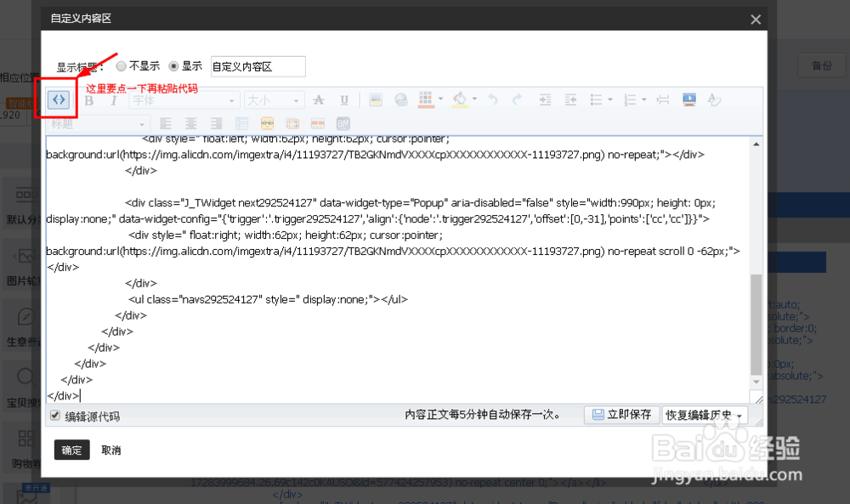Click the increase indent icon
Viewport: 850px width, 504px height.
545,99
